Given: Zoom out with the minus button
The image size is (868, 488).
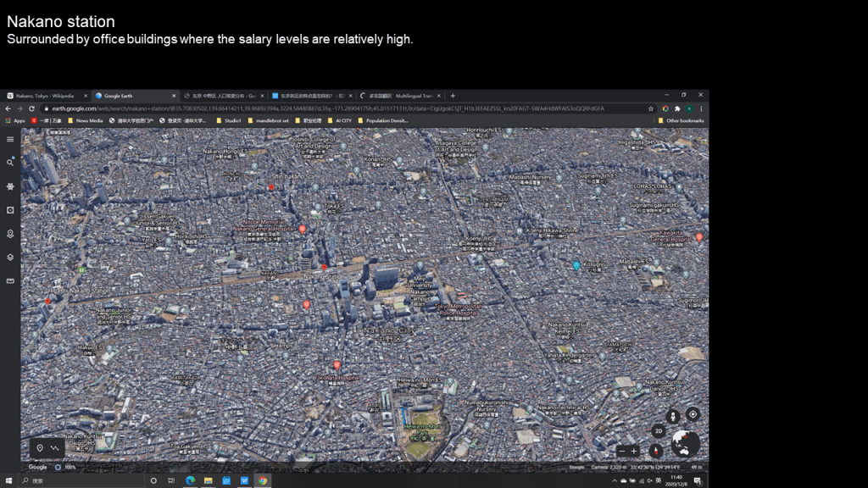Looking at the screenshot, I should coord(622,451).
